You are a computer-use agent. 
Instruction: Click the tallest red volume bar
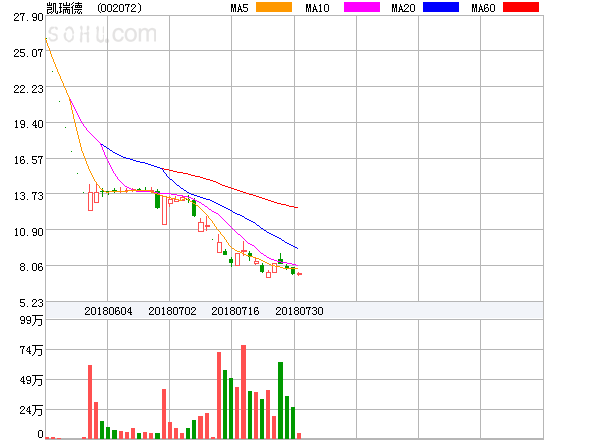pos(243,392)
